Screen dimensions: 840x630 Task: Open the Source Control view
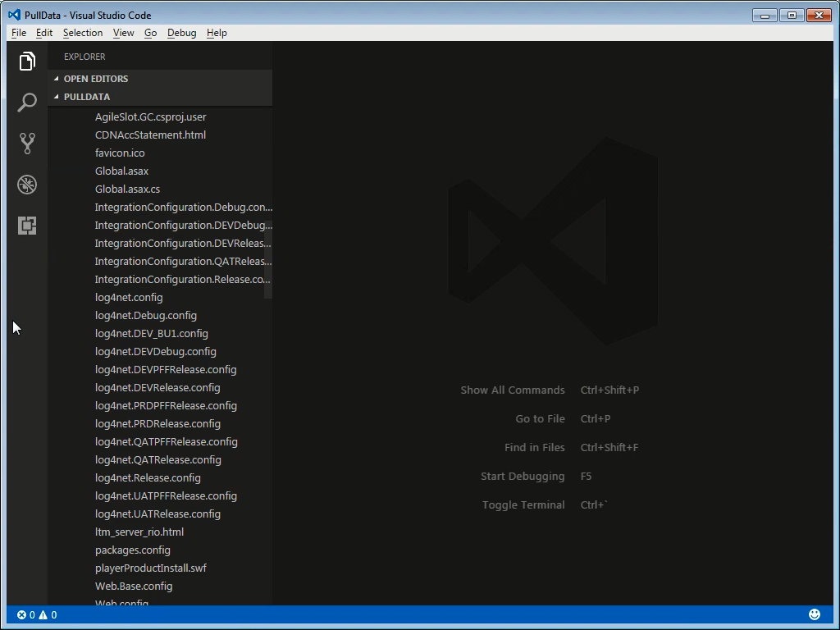pyautogui.click(x=27, y=143)
